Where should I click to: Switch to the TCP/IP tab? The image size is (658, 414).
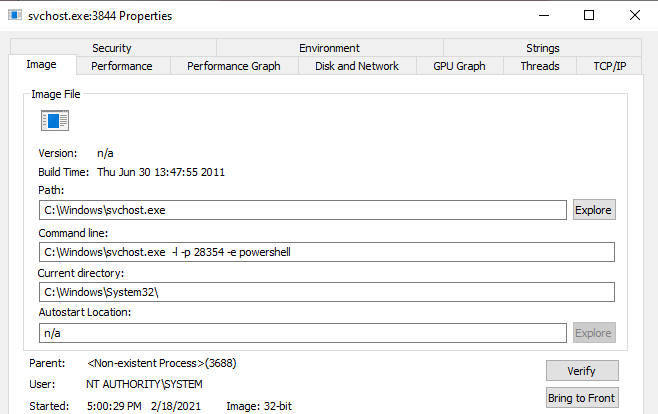pos(609,66)
